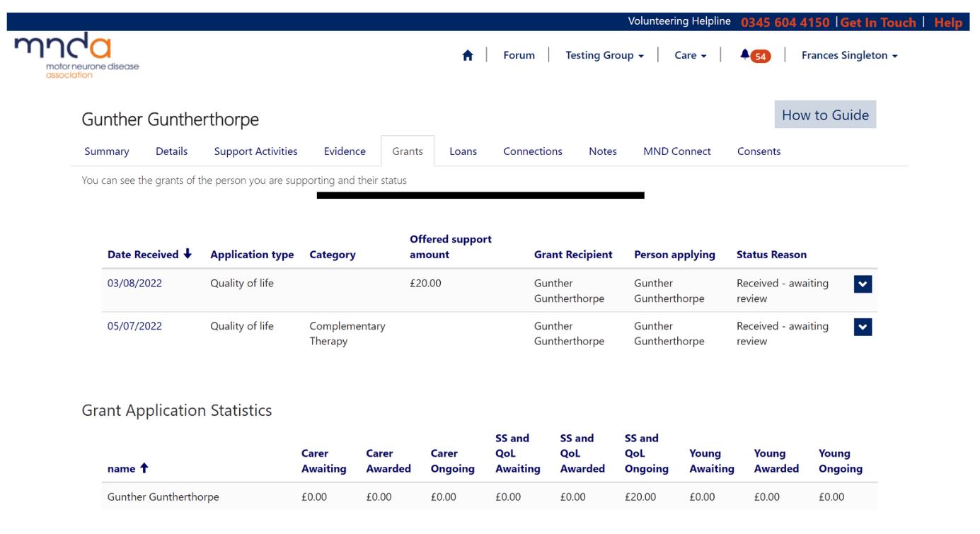Sort by Carer Ongoing column header
Viewport: 980px width, 534px height.
click(x=453, y=461)
